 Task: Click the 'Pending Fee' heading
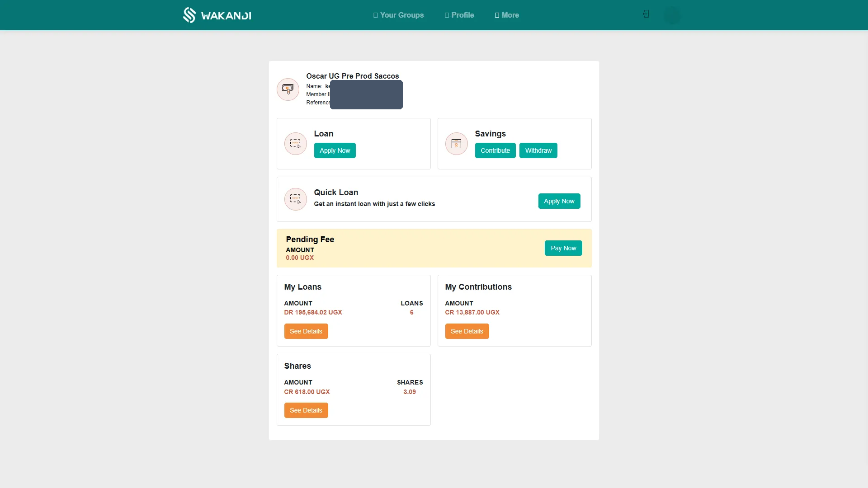pos(310,239)
